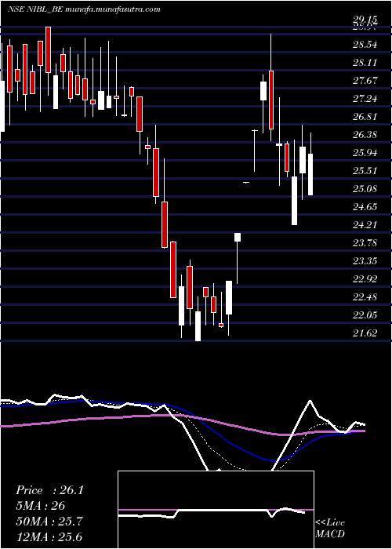The width and height of the screenshot is (392, 549).
Task: Click the Price : 26.1 readout
Action: 49,490
